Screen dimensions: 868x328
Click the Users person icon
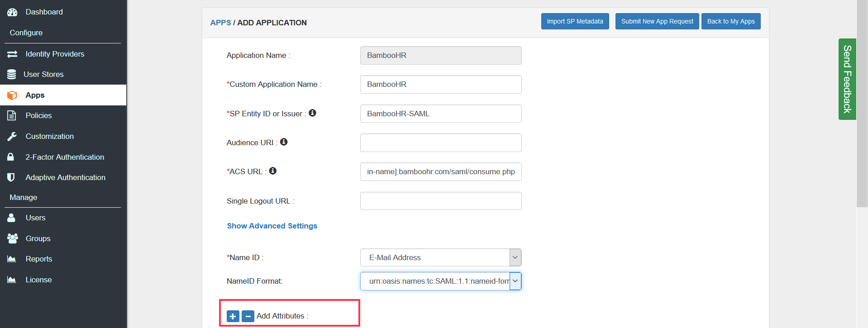tap(11, 218)
